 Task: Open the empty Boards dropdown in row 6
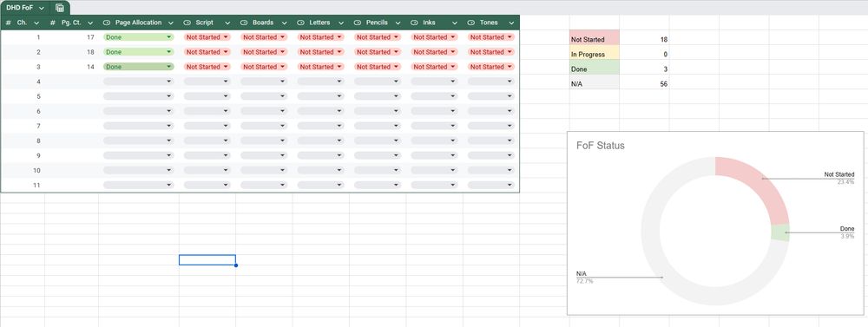[264, 111]
